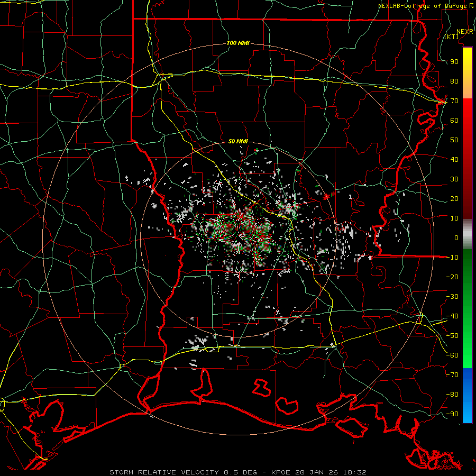Click the 30 value on velocity scale
The width and height of the screenshot is (476, 476).
pyautogui.click(x=454, y=179)
